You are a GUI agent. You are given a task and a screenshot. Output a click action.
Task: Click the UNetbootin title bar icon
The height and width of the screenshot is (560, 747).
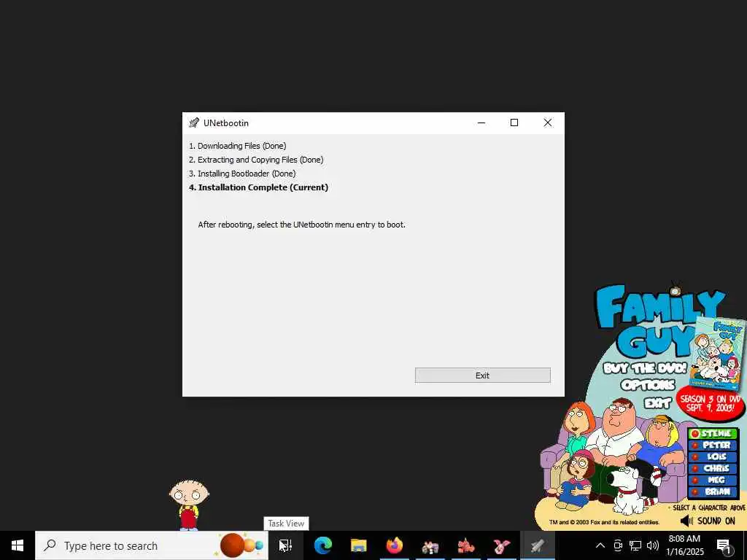(194, 122)
